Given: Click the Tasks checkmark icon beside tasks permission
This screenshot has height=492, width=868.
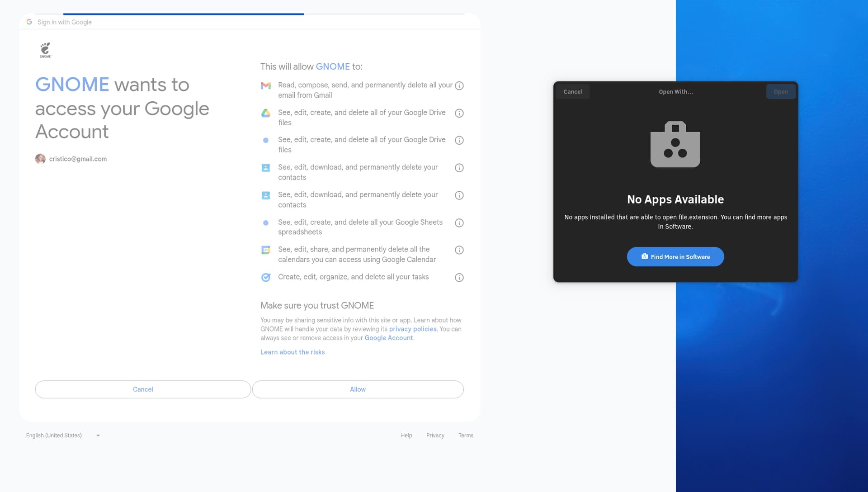Looking at the screenshot, I should (x=266, y=277).
